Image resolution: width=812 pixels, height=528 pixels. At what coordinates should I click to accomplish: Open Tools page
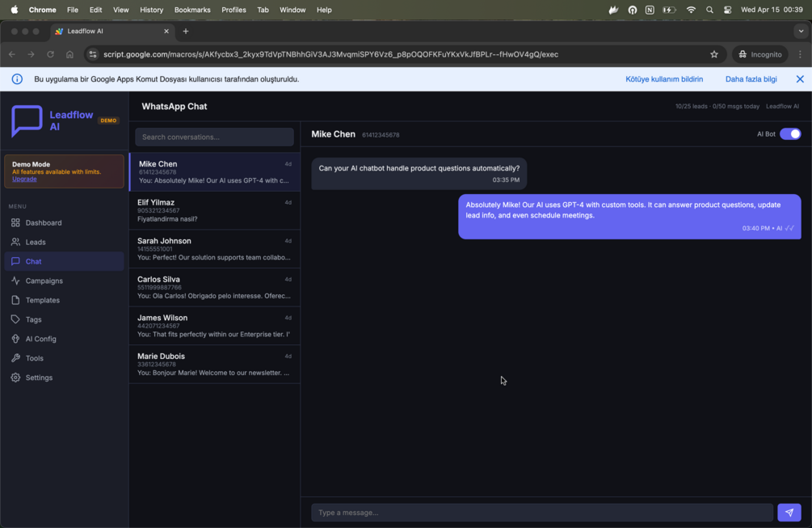64,358
